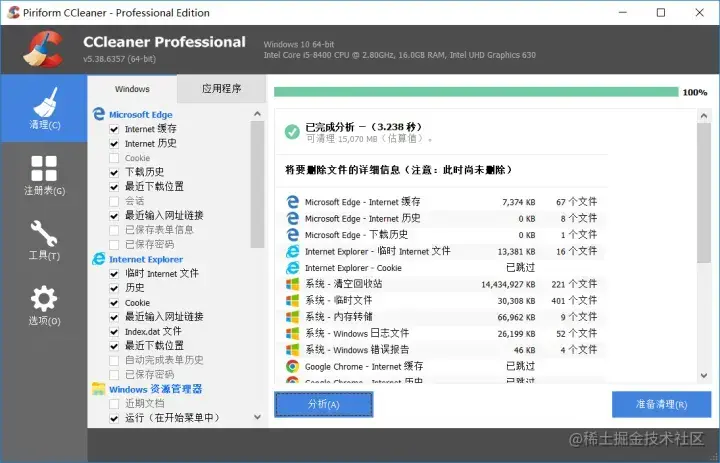Click IE icon beside 临时 Internet 文件 result
Screen dimensions: 720x463
[292, 251]
